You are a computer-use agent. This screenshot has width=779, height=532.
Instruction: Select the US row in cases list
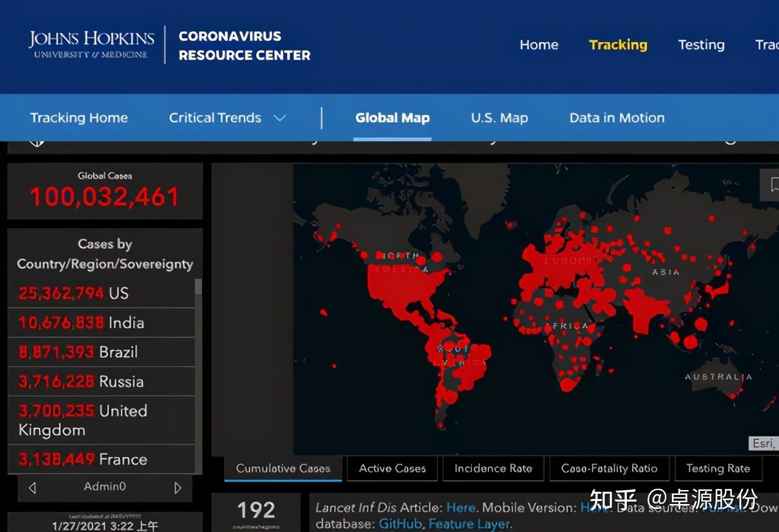101,293
